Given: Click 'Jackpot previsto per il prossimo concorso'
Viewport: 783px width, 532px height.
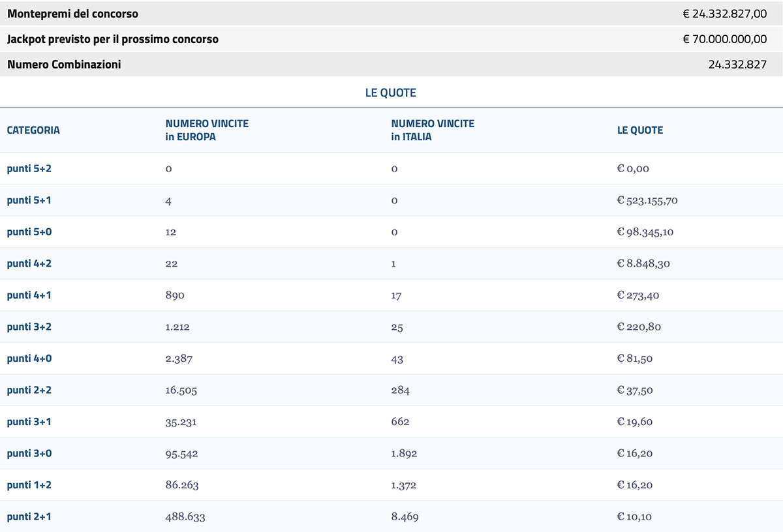Looking at the screenshot, I should 113,39.
